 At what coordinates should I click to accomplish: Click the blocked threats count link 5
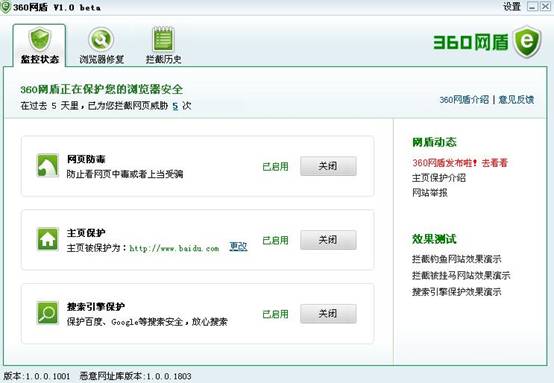[175, 106]
